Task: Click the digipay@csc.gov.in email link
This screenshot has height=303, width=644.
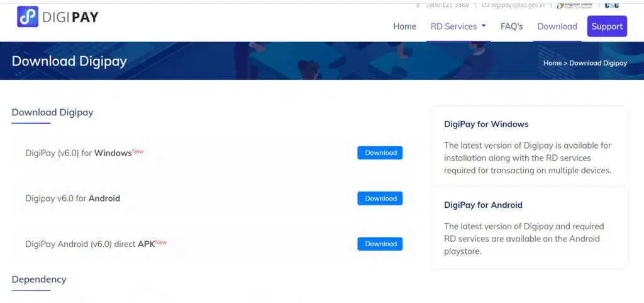Action: click(x=518, y=5)
